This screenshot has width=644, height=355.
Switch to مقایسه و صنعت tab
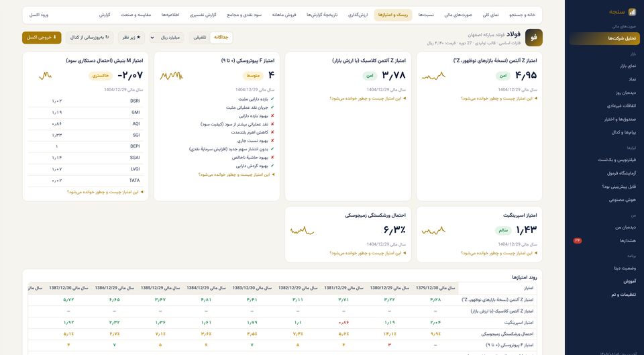(136, 15)
